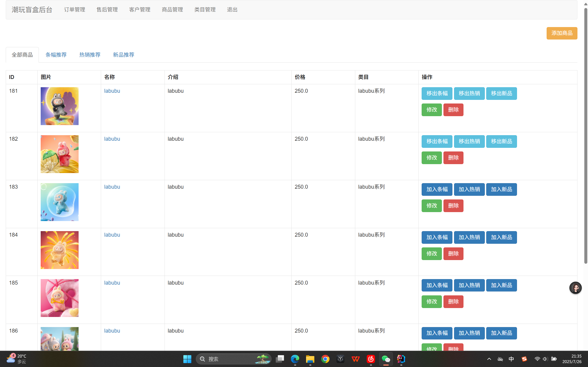This screenshot has width=588, height=367.
Task: Open the labubu name link for ID 184
Action: point(112,235)
